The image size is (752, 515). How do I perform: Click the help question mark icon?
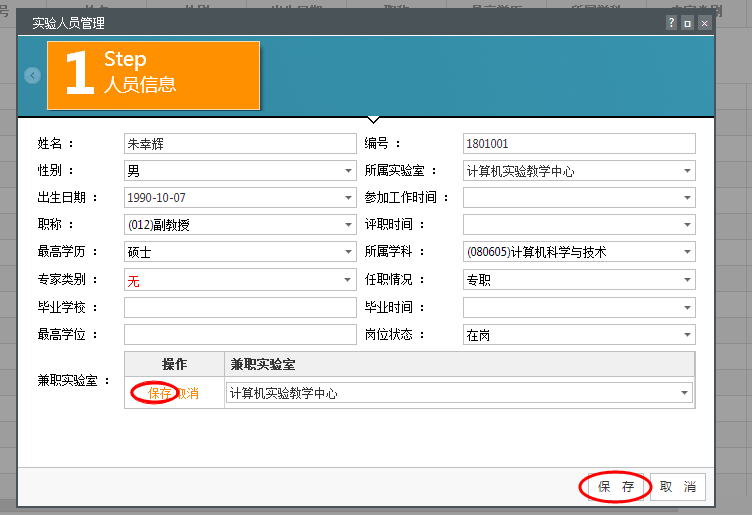point(672,23)
